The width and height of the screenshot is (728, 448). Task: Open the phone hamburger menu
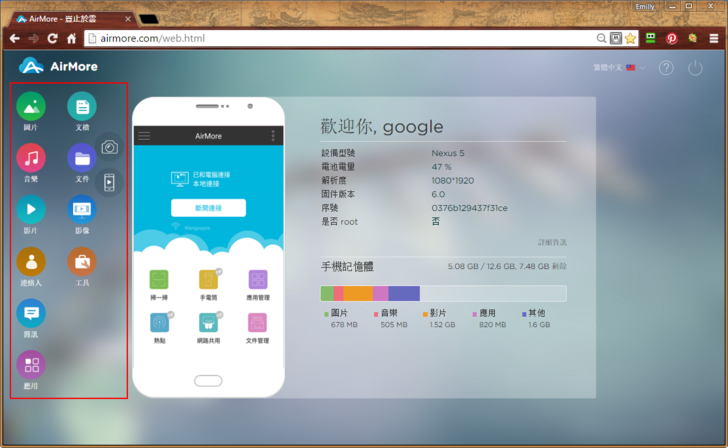(144, 136)
